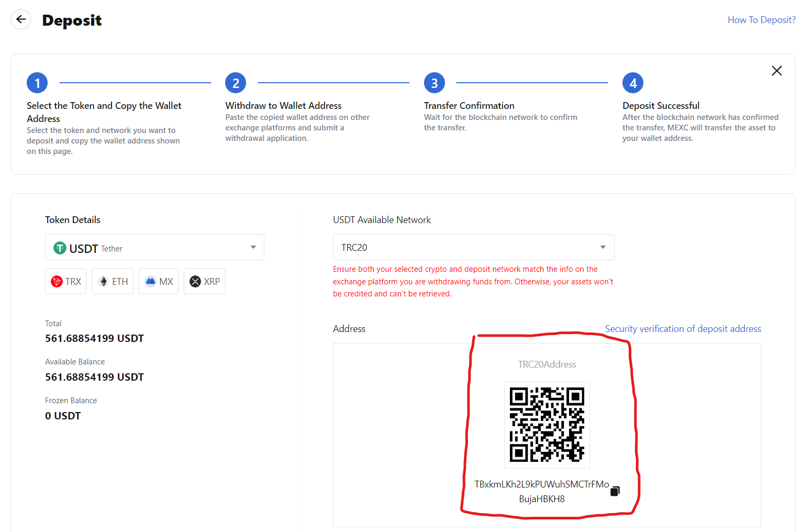This screenshot has height=532, width=802.
Task: Click Security verification of deposit address
Action: point(683,328)
